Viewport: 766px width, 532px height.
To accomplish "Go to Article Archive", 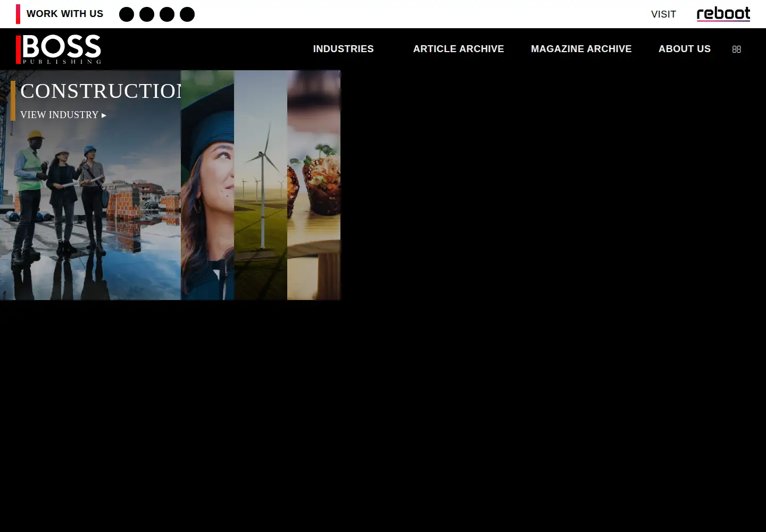I will (x=459, y=49).
